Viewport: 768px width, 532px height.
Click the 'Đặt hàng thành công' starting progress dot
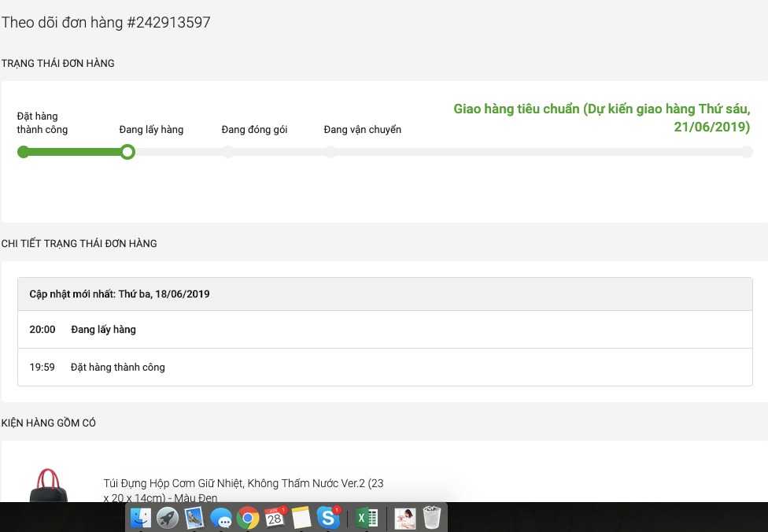click(x=23, y=152)
